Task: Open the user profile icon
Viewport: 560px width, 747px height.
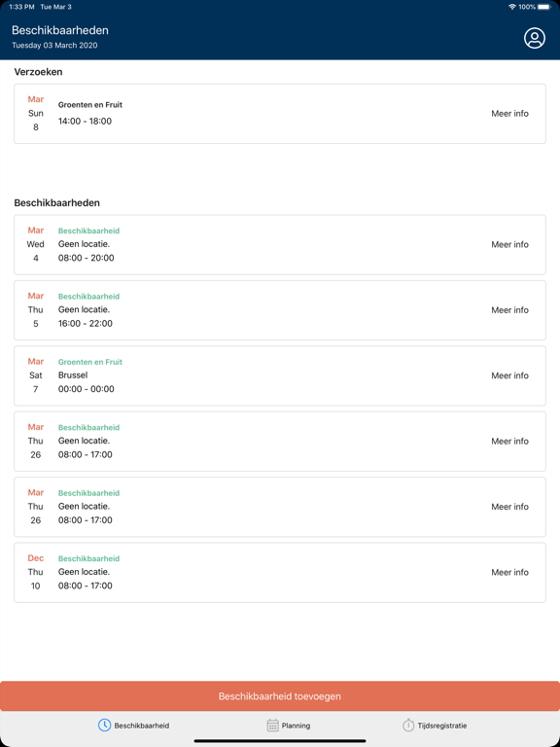Action: [535, 38]
